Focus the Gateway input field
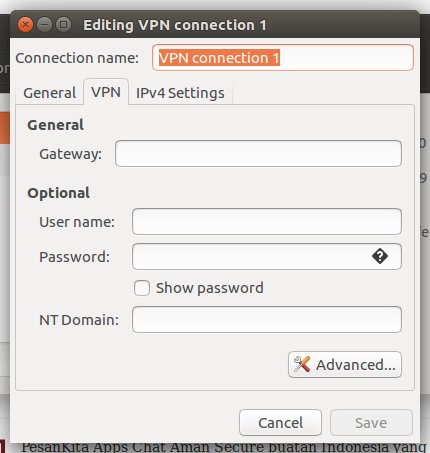 [258, 153]
